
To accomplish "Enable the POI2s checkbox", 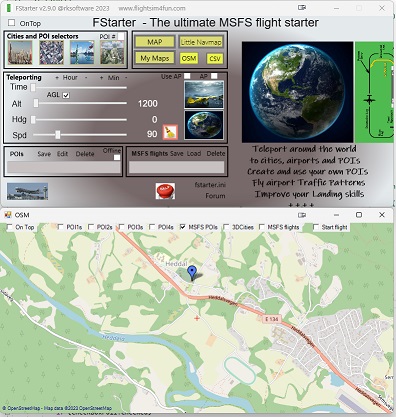I will coord(91,227).
